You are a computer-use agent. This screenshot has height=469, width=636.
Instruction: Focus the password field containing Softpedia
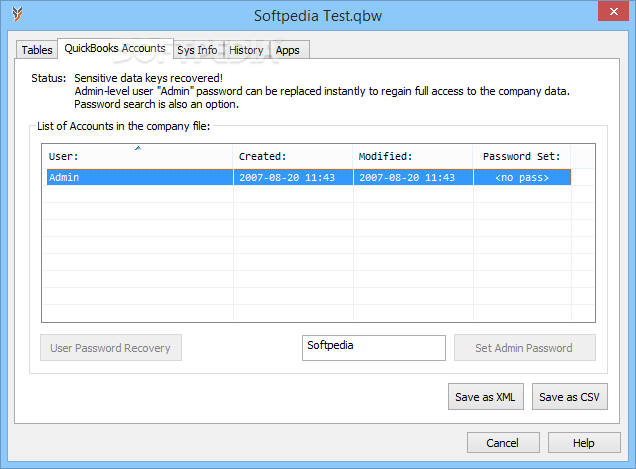click(374, 348)
